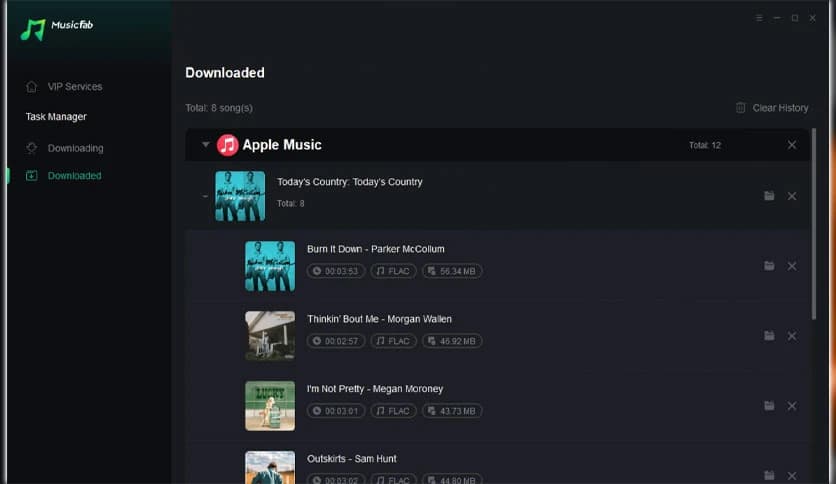The width and height of the screenshot is (836, 484).
Task: Open folder for Burn It Down
Action: click(769, 265)
